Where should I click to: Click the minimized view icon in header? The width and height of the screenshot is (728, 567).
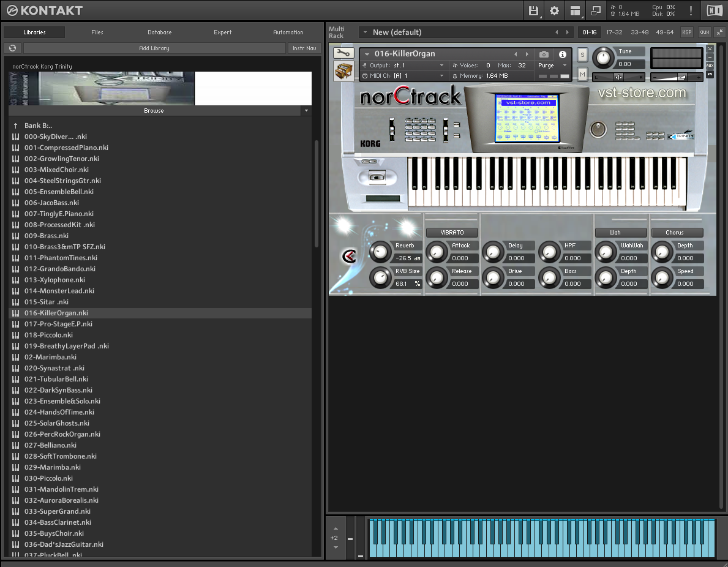596,10
